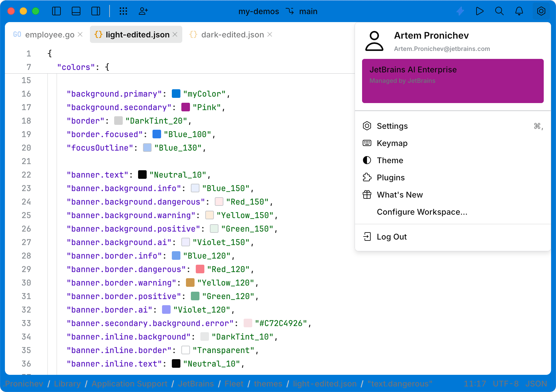Toggle the right sidebar panel

96,11
